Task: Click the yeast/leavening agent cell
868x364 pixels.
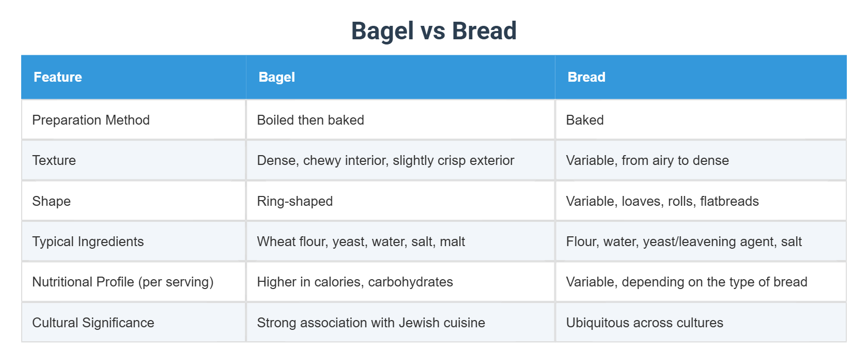Action: pos(684,241)
